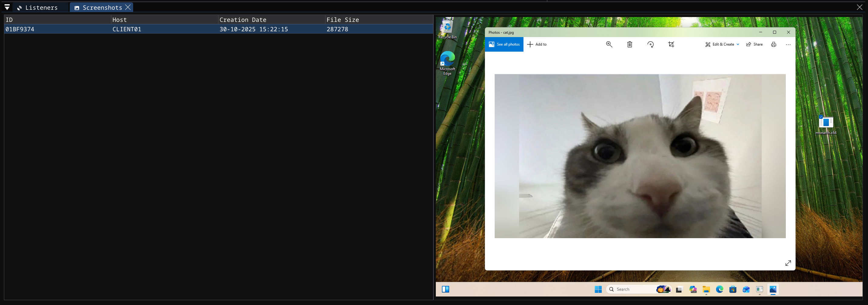Click the Delete trash icon
868x305 pixels.
(629, 44)
